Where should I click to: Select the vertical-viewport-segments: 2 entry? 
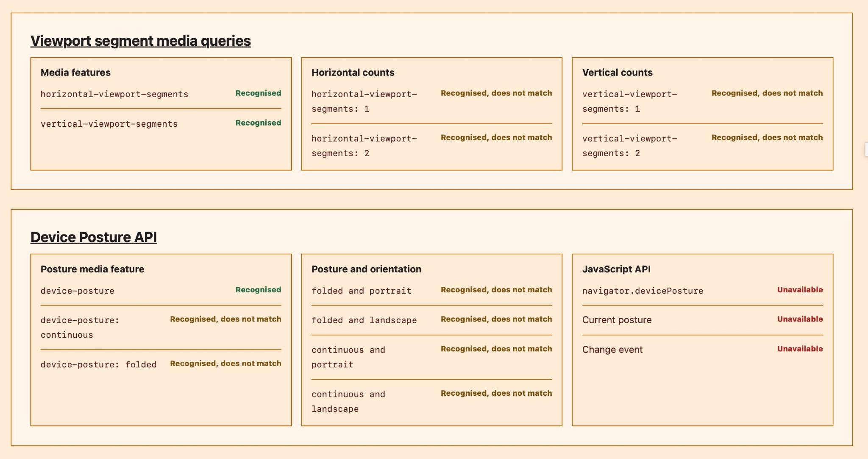click(x=703, y=146)
